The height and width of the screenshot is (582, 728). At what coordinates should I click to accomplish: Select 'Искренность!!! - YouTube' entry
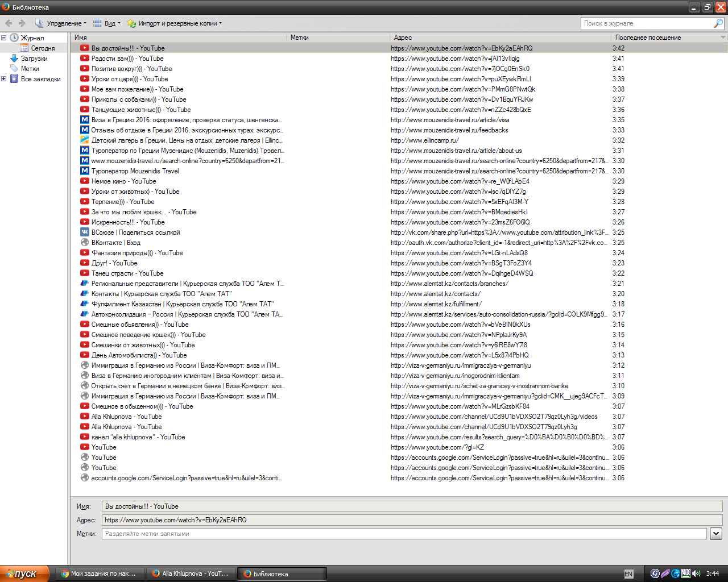[399, 222]
